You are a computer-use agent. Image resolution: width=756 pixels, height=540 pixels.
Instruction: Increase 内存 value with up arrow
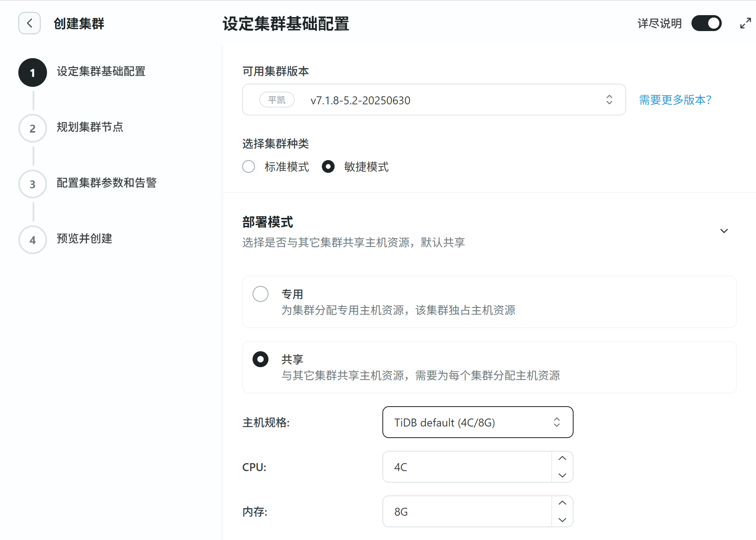[562, 503]
